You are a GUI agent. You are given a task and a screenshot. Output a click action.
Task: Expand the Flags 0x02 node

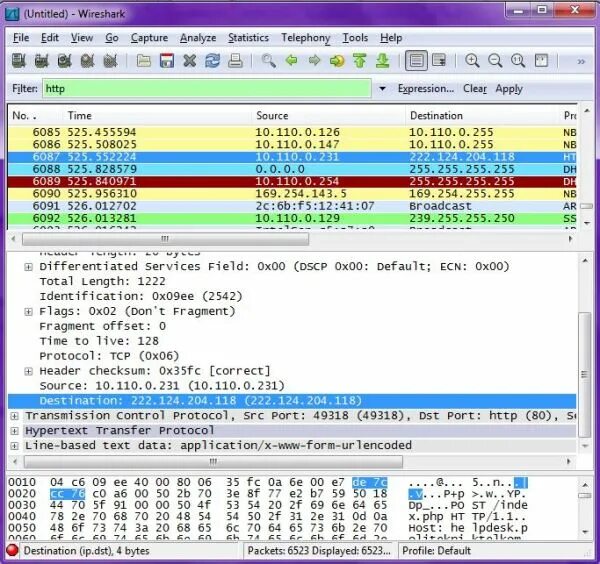28,312
